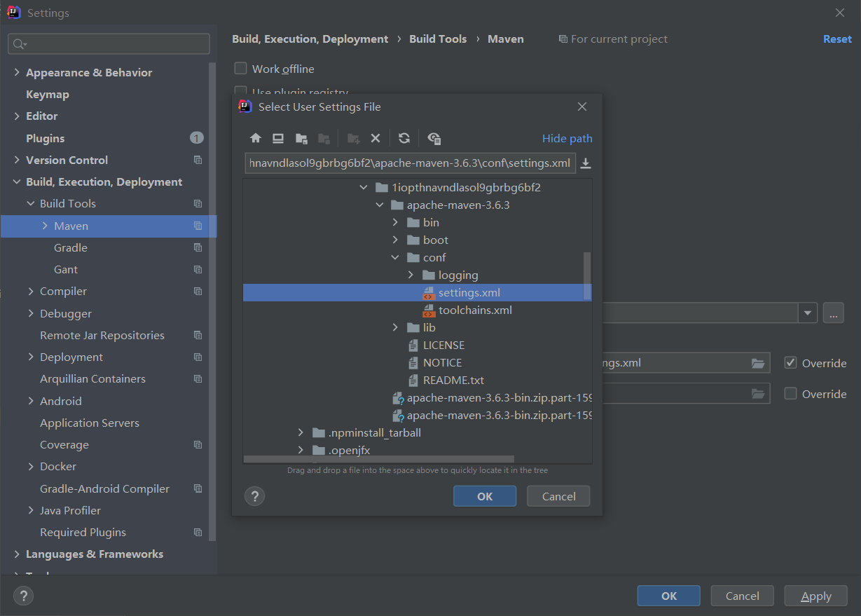Click Reset link in Settings
The width and height of the screenshot is (861, 616).
click(837, 39)
